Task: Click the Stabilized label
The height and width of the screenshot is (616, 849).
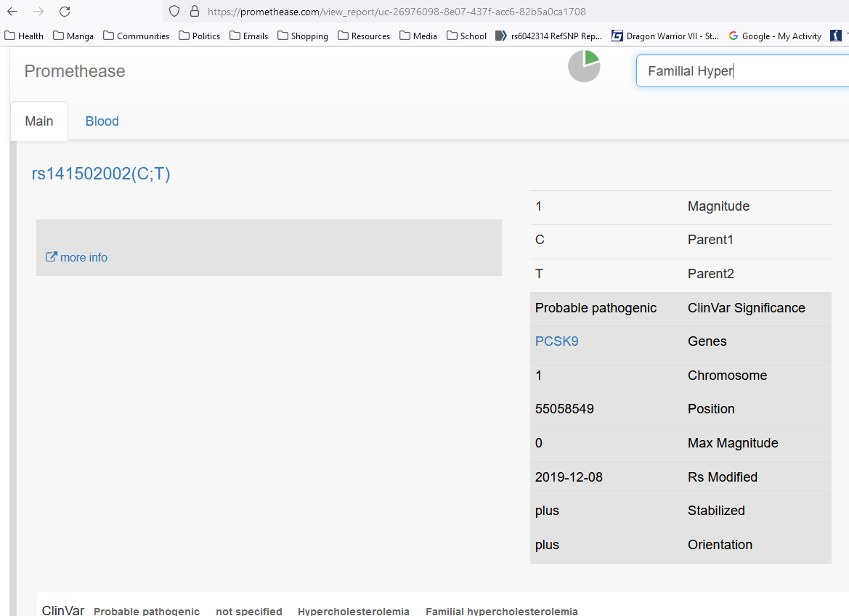Action: pyautogui.click(x=716, y=511)
